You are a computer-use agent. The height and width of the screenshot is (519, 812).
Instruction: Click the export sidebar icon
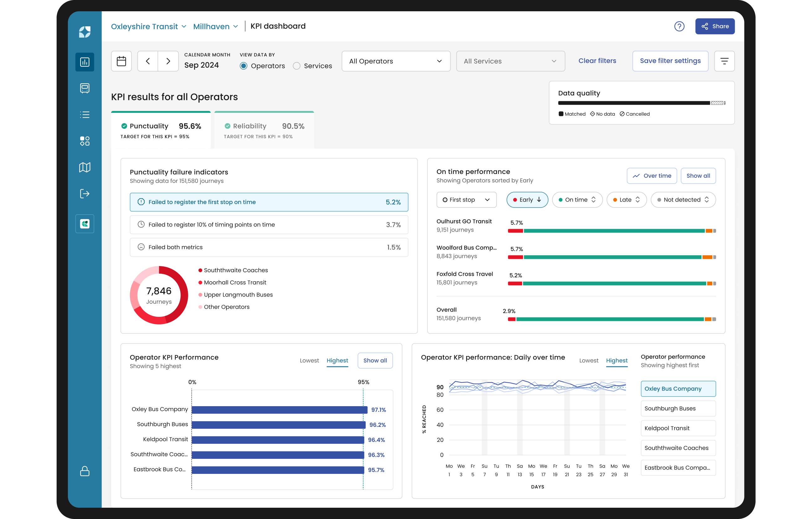85,194
